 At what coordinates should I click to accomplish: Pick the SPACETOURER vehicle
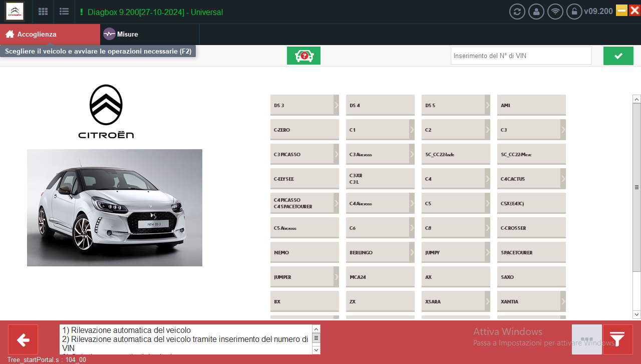point(531,252)
